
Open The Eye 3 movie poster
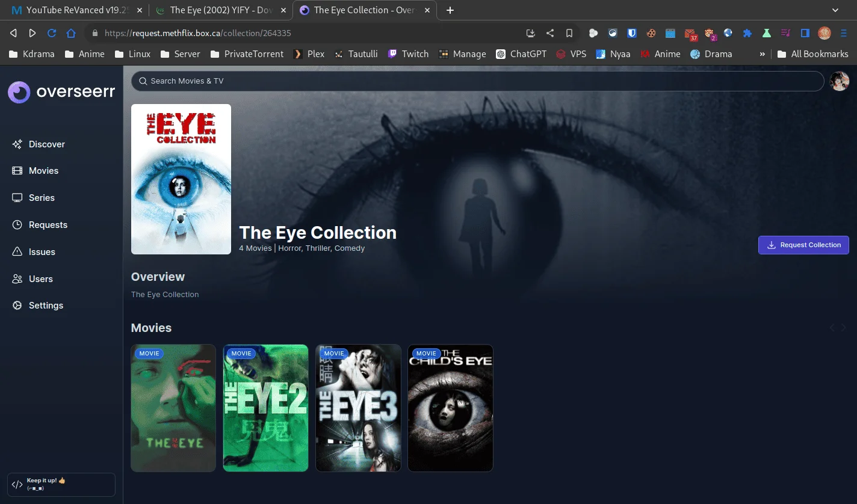coord(358,408)
